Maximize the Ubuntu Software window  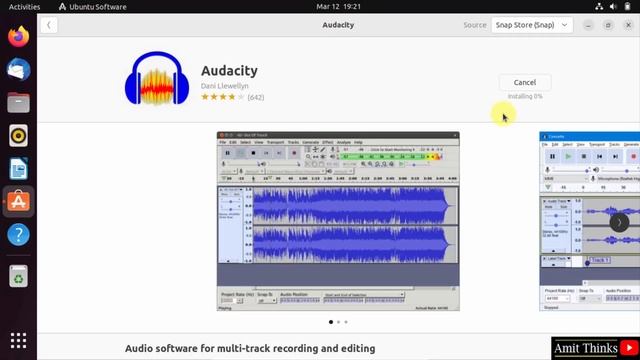(x=608, y=25)
